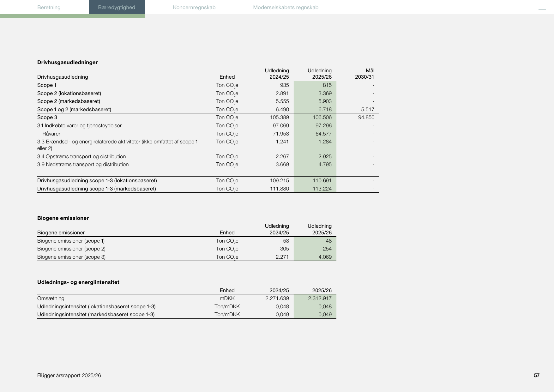The width and height of the screenshot is (554, 392).
Task: Click the Omsætning value "2.271.639"
Action: [277, 298]
